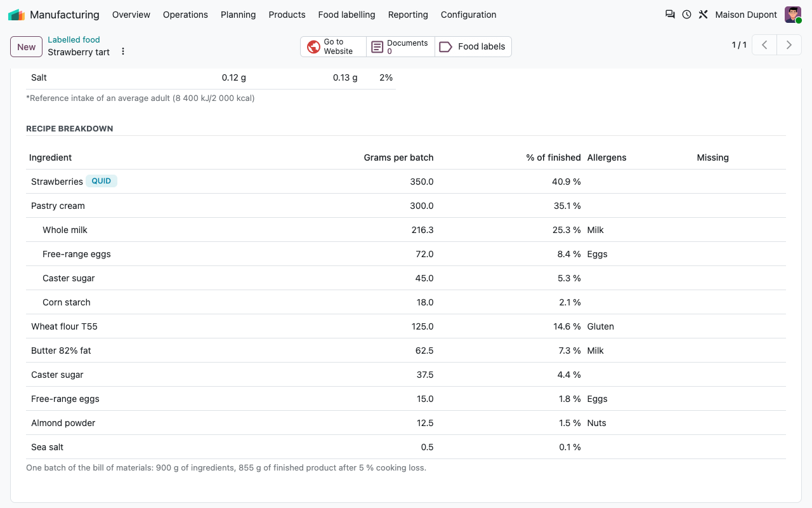This screenshot has height=508, width=812.
Task: Open the Planning menu
Action: pyautogui.click(x=239, y=15)
